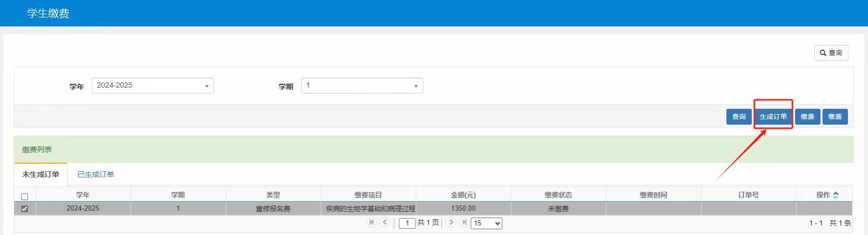The image size is (868, 235).
Task: Click the blue 查询 button
Action: pos(738,117)
